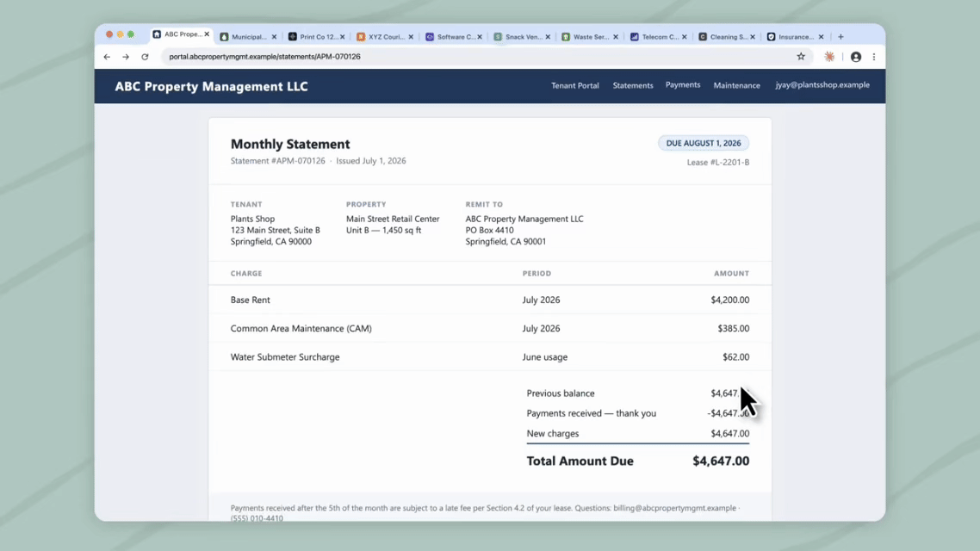Click the bold $4,647.00 total amount
Image resolution: width=980 pixels, height=551 pixels.
point(721,461)
